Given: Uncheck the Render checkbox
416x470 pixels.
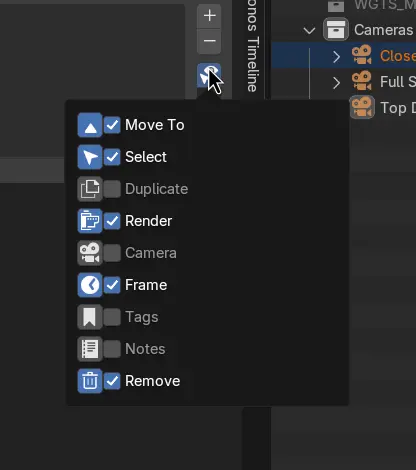Looking at the screenshot, I should [x=112, y=221].
